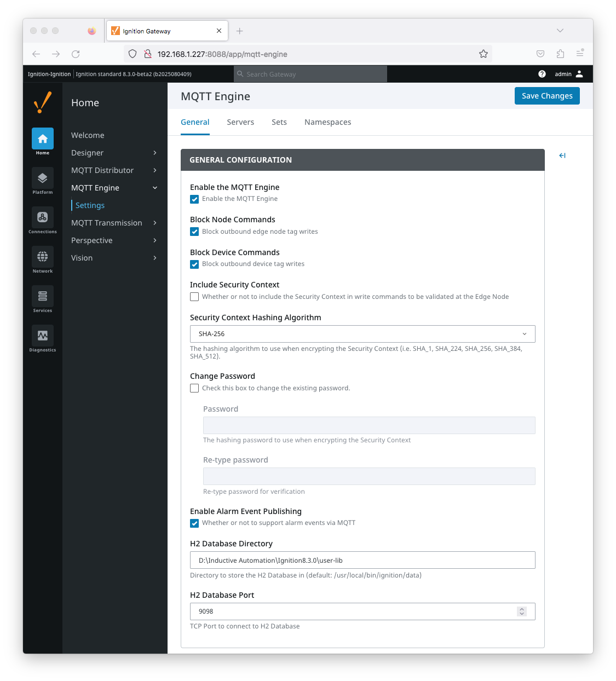Open the Diagnostics section icon
The image size is (616, 681).
pyautogui.click(x=43, y=336)
